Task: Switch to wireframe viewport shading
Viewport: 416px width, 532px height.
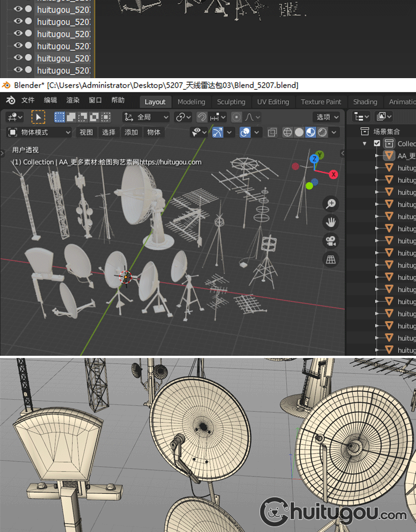Action: (287, 132)
